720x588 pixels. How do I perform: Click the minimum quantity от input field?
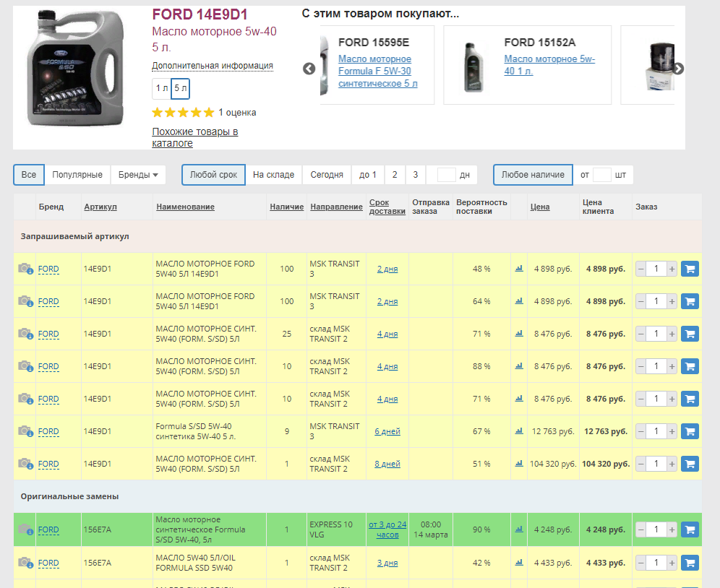(602, 175)
